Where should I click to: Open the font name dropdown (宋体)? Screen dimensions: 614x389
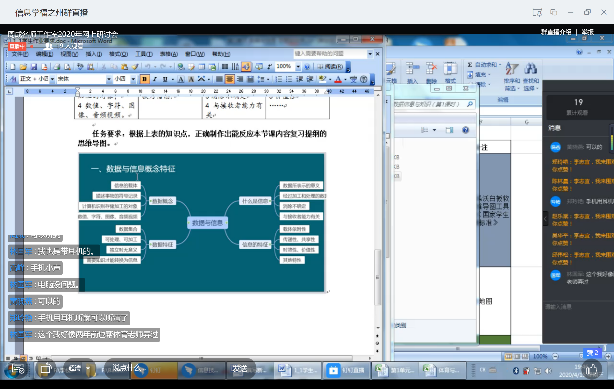tap(84, 79)
